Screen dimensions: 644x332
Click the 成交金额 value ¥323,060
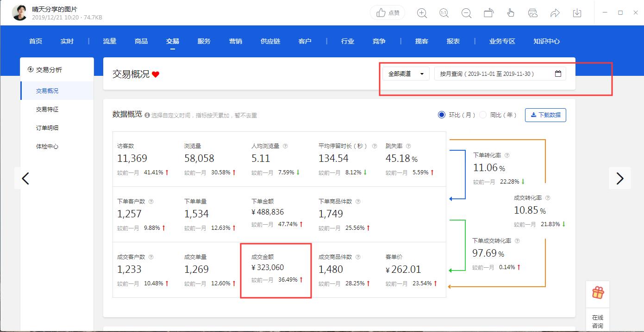point(268,267)
